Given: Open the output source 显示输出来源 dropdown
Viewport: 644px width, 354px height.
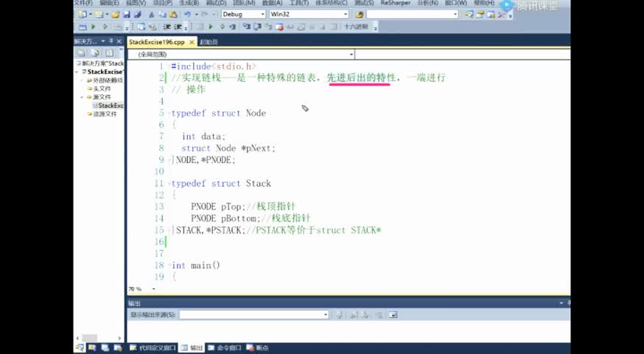Looking at the screenshot, I should (325, 315).
